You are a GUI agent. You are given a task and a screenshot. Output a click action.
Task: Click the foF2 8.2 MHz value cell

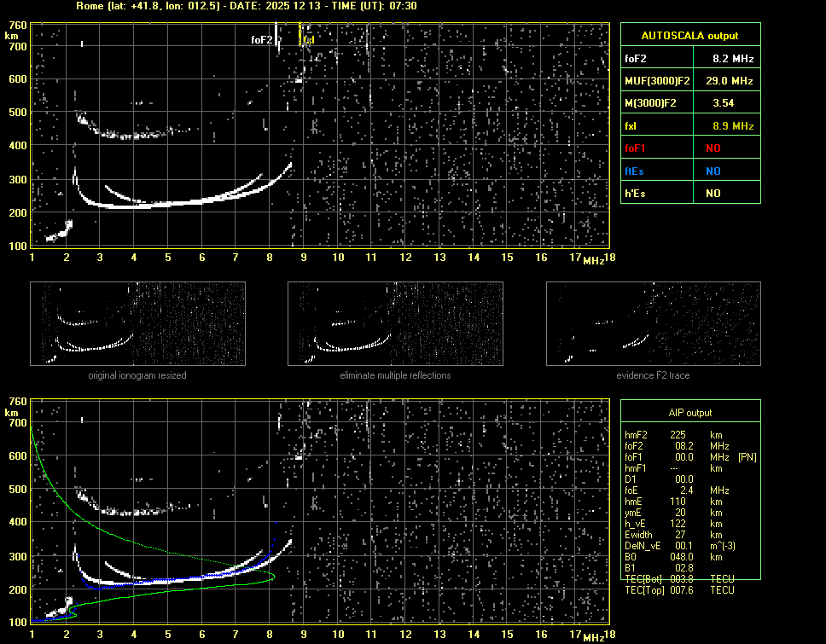732,59
